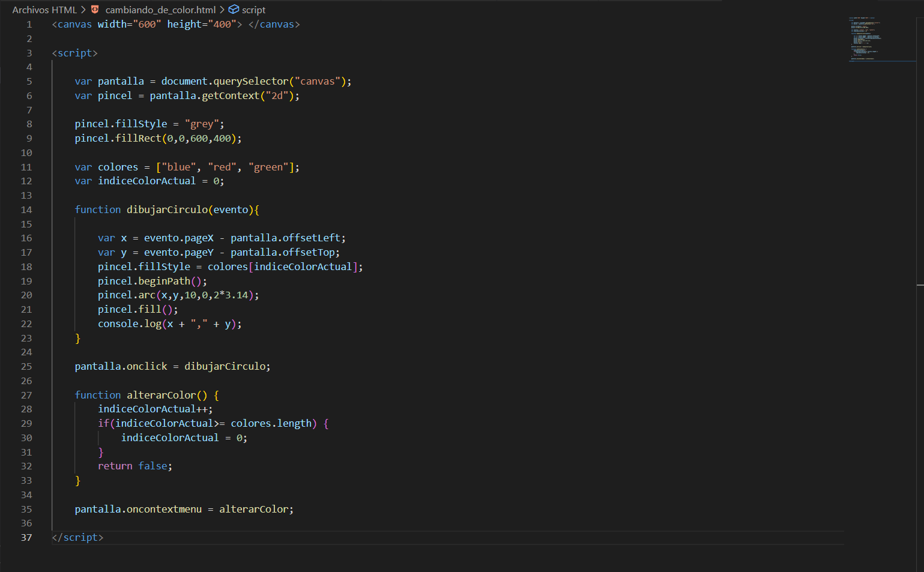
Task: Click line number 1 in the gutter
Action: pos(29,25)
